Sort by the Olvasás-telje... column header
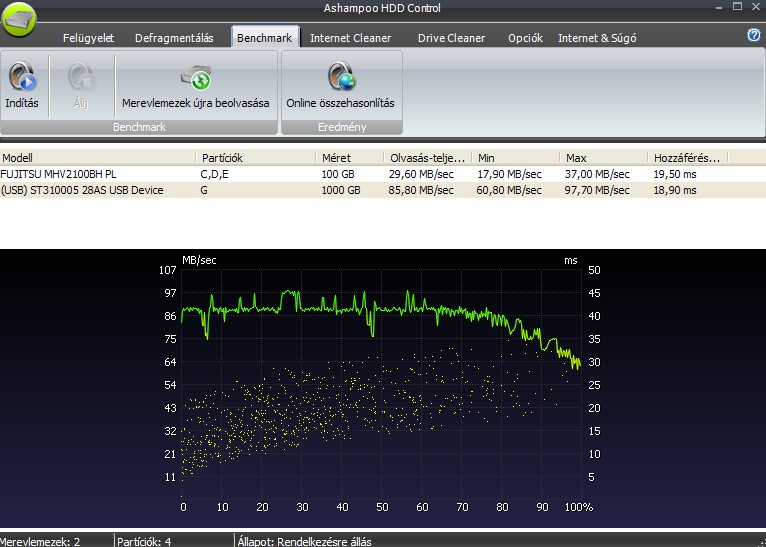Viewport: 766px width, 547px height. pos(428,158)
